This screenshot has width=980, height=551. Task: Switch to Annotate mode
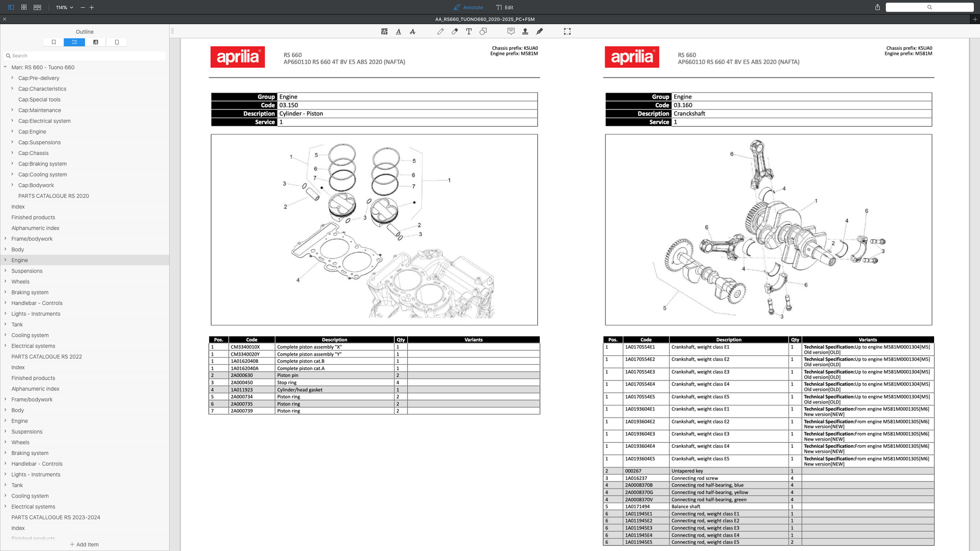468,7
